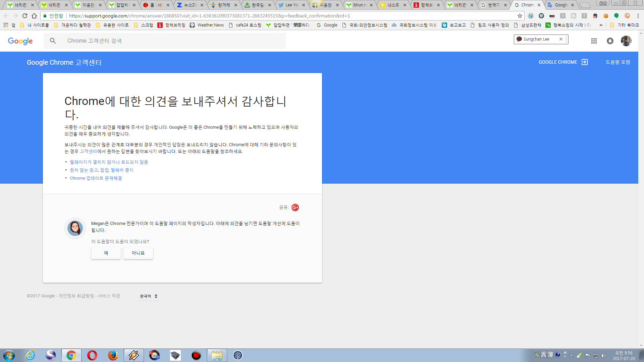644x362 pixels.
Task: Open the 정책브리핑 bookmark
Action: click(x=171, y=25)
